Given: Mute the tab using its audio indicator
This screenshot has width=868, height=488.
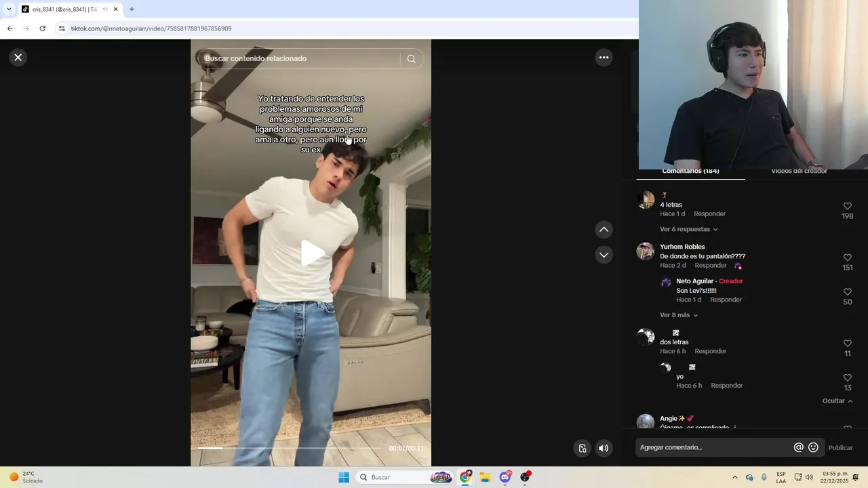Looking at the screenshot, I should coord(104,9).
